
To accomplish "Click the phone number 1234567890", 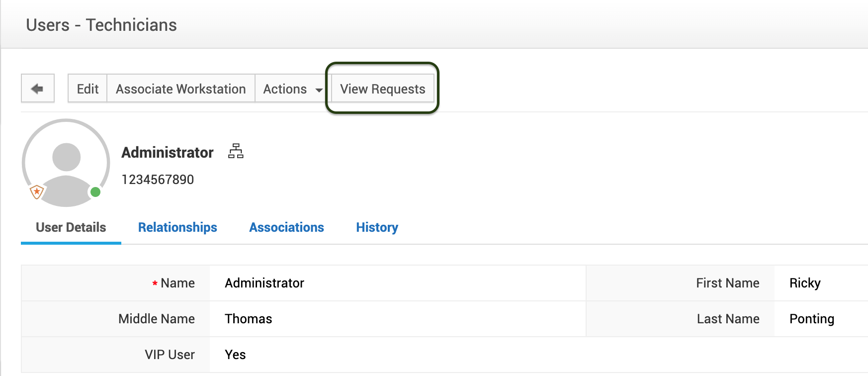I will pos(158,180).
